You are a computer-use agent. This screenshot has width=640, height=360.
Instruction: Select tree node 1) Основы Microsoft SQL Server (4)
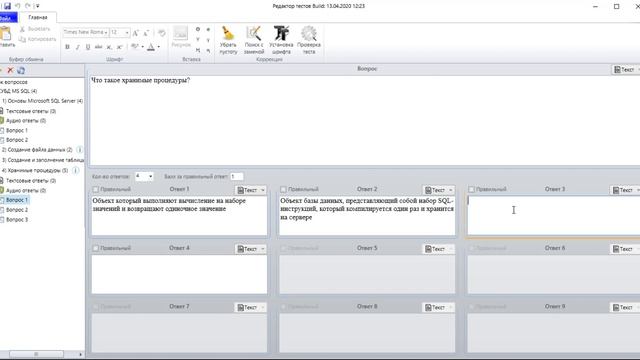pos(42,101)
